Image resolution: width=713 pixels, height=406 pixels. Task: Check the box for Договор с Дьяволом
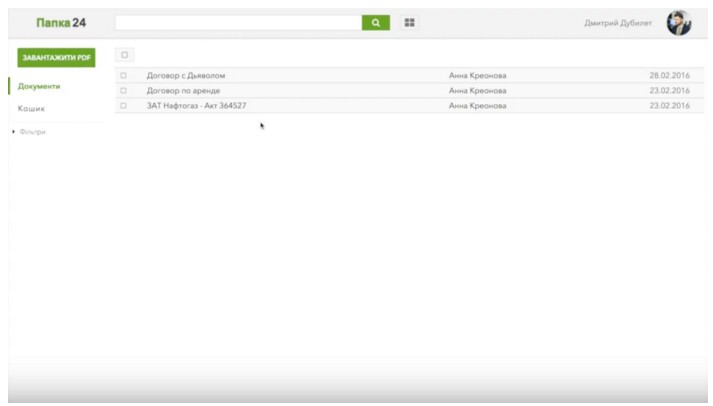(x=124, y=76)
